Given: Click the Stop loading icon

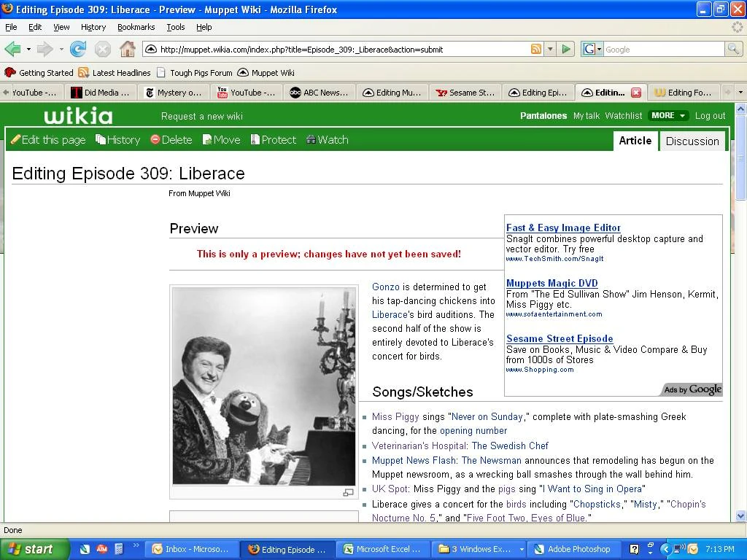Looking at the screenshot, I should (x=102, y=49).
